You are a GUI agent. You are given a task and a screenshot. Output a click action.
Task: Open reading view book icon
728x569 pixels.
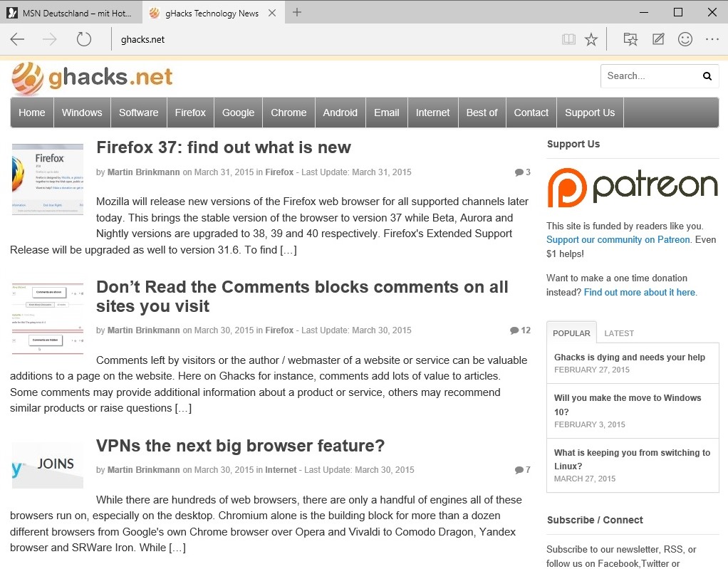click(x=568, y=39)
